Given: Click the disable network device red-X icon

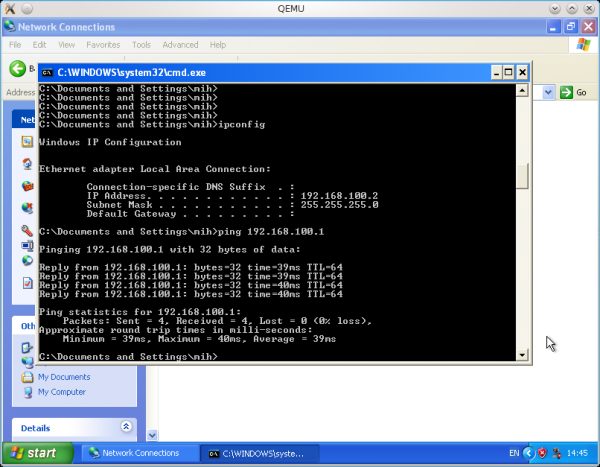Looking at the screenshot, I should point(27,208).
